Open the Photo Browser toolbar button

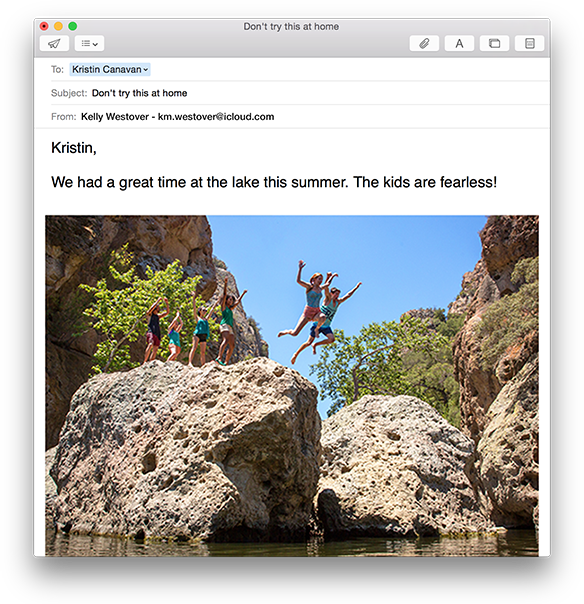coord(494,43)
